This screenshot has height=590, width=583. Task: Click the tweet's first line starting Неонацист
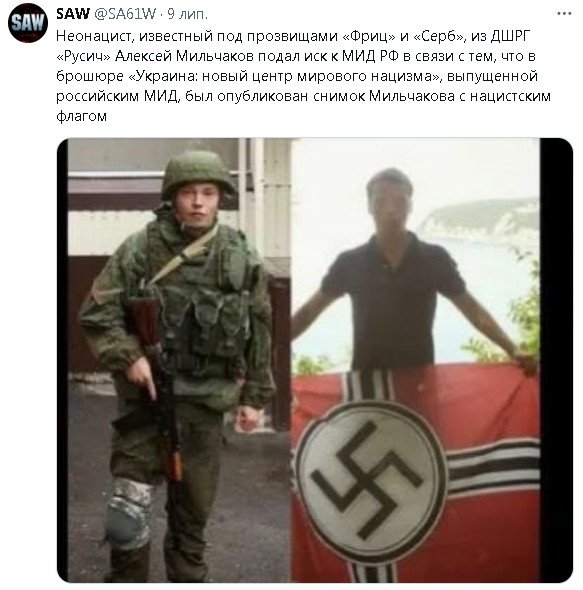coord(293,36)
